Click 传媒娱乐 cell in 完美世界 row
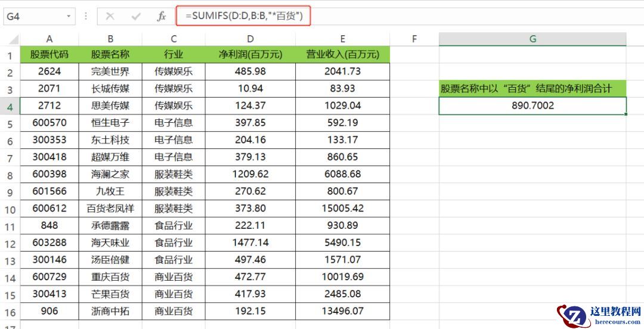 point(174,72)
